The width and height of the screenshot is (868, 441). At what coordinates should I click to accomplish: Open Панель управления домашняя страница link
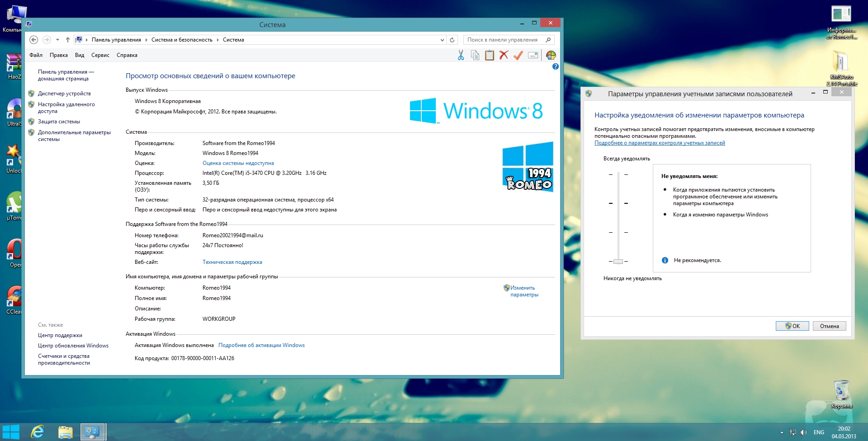point(66,75)
